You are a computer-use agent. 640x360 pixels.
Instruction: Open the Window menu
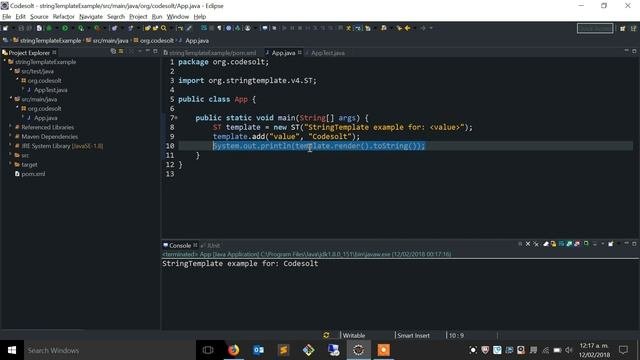click(178, 17)
